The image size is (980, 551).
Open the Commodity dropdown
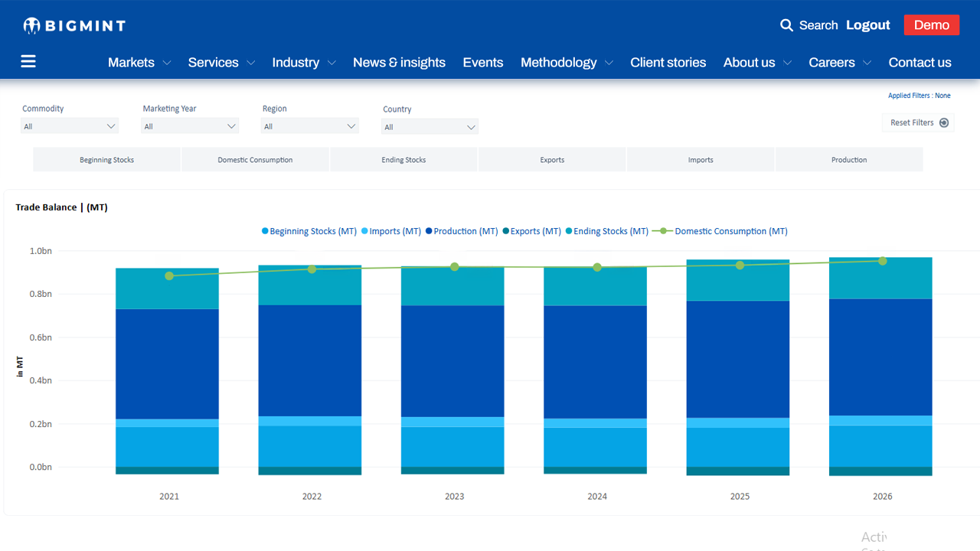coord(70,126)
